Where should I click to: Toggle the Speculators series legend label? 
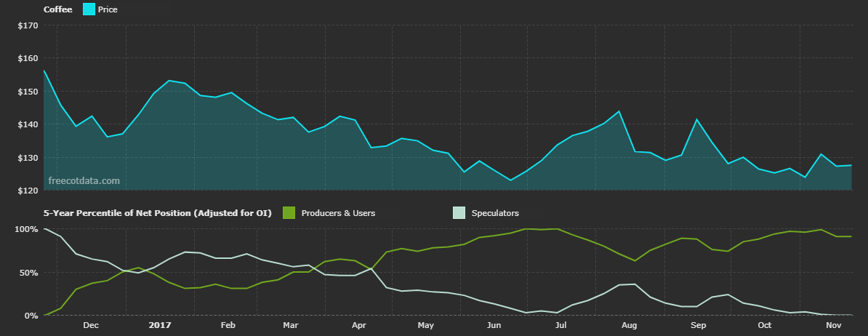(x=495, y=213)
